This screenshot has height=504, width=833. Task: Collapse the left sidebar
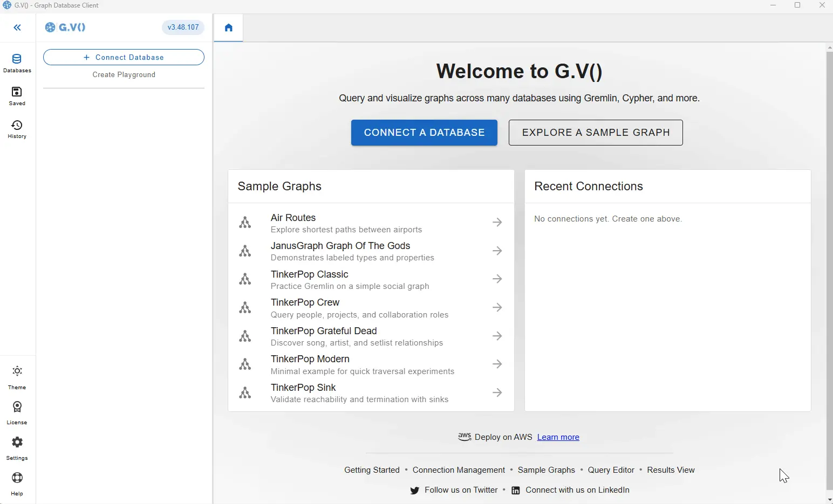coord(18,27)
